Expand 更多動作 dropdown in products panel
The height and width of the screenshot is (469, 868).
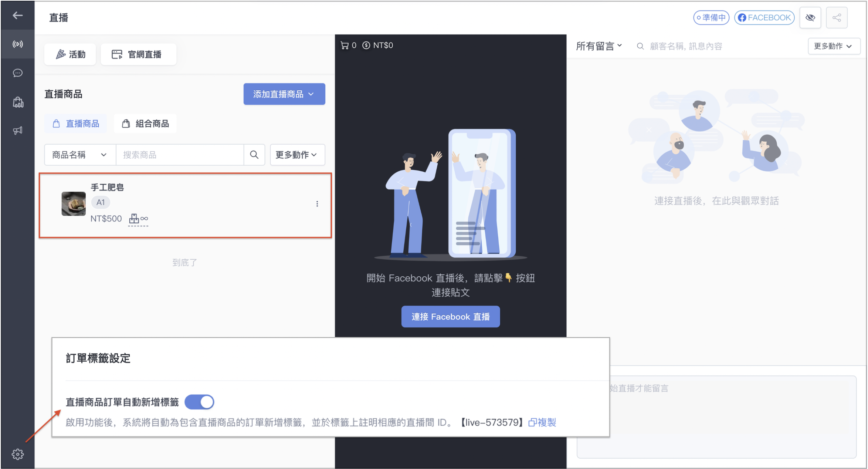297,155
